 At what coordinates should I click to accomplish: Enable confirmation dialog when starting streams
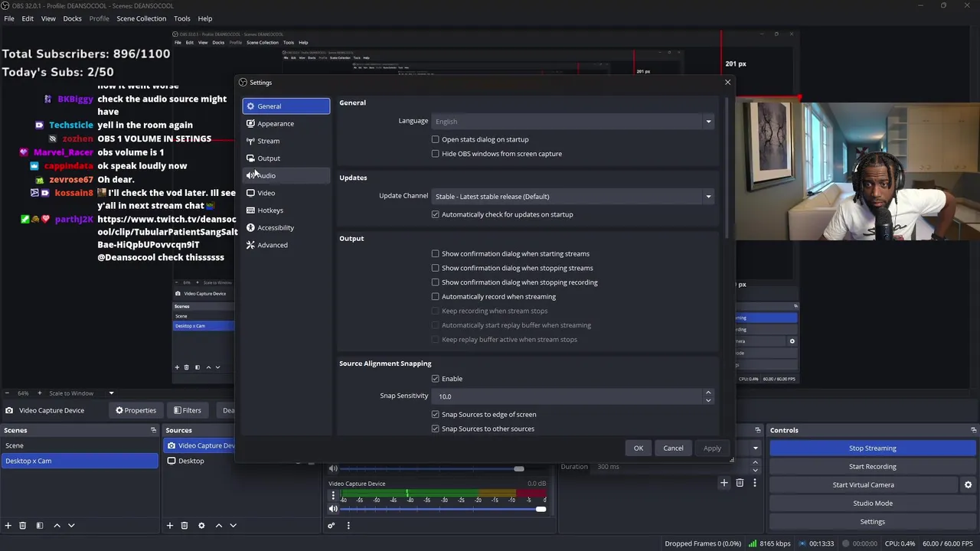[x=436, y=253]
